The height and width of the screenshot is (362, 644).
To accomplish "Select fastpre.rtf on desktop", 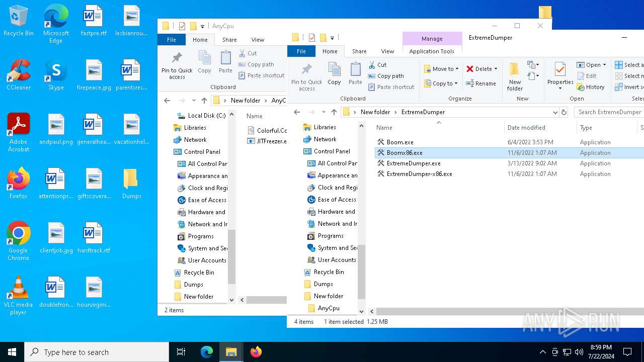I will point(94,22).
